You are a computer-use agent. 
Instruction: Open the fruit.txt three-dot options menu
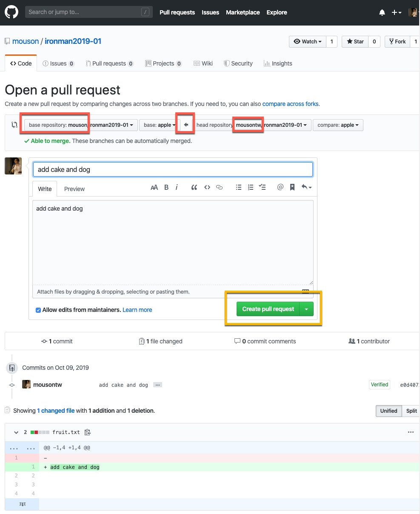click(x=411, y=432)
